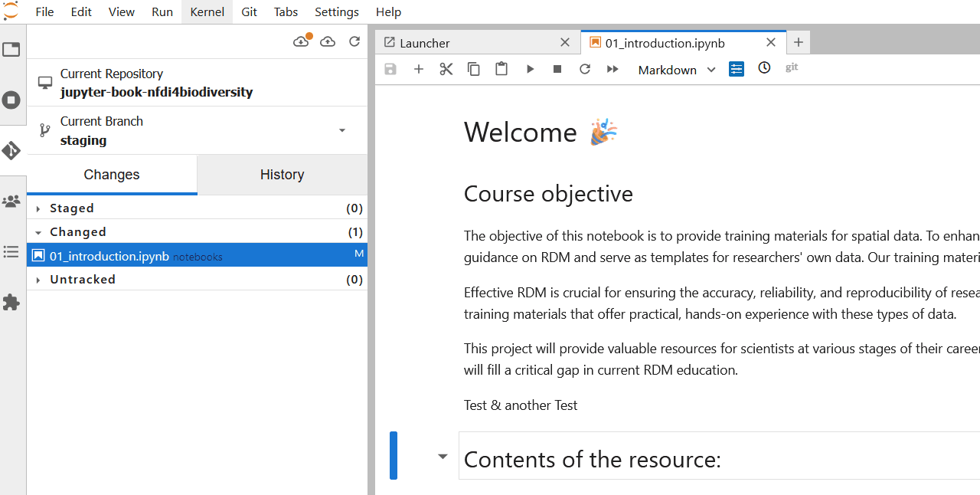Open the Git sidebar panel icon
This screenshot has width=980, height=495.
pyautogui.click(x=11, y=151)
